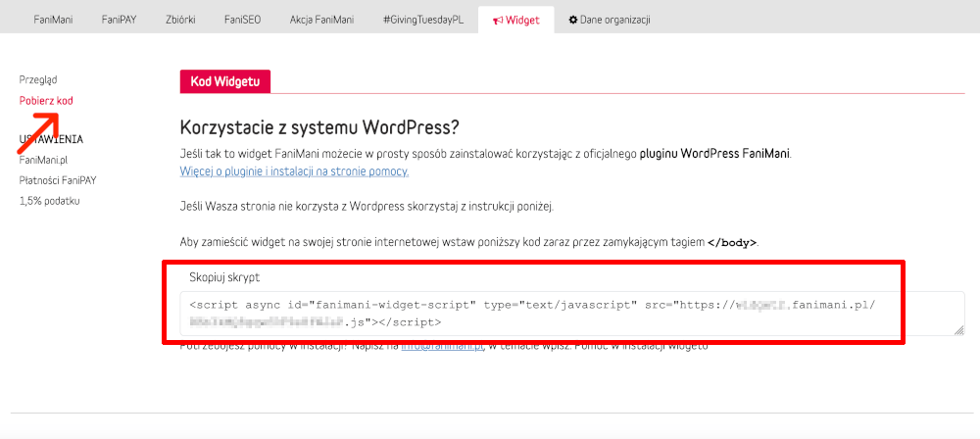Open Płatności FaniPAY settings
The height and width of the screenshot is (439, 980).
(58, 180)
